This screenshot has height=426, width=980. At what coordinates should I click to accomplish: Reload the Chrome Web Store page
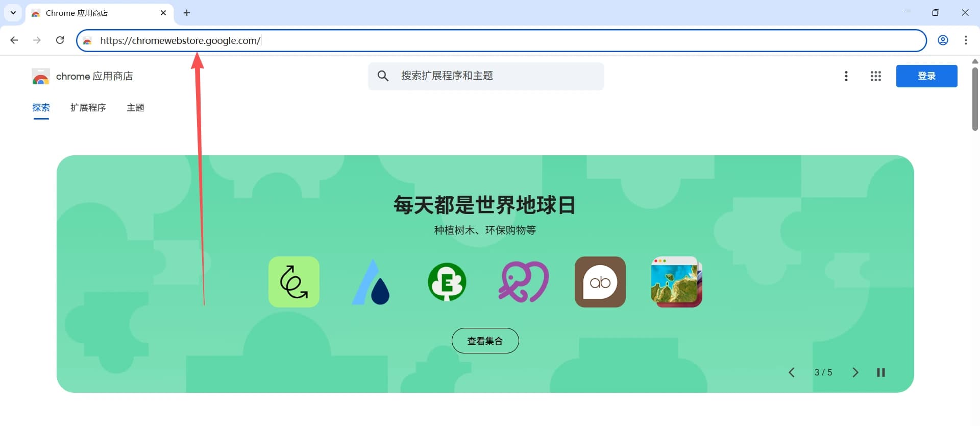(x=60, y=40)
